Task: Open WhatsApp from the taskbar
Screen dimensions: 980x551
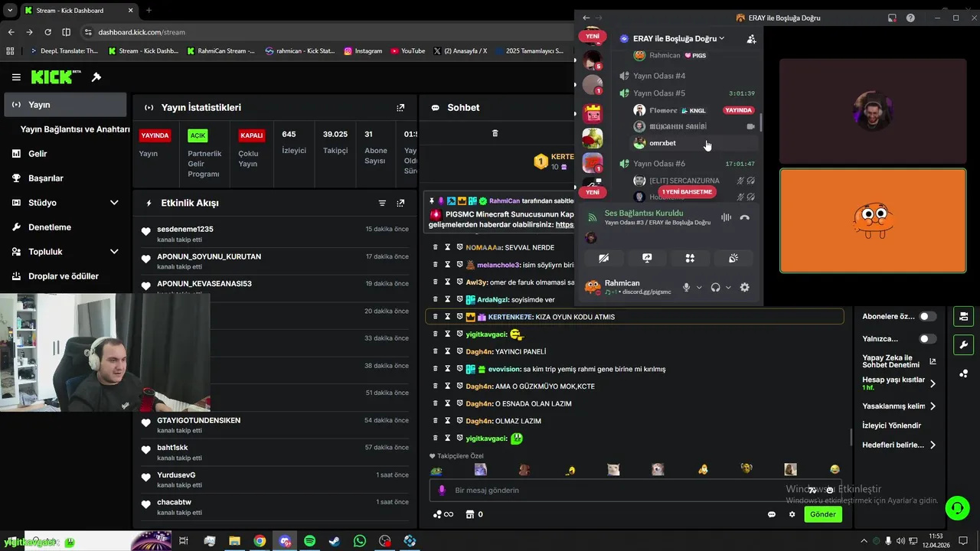Action: 360,541
